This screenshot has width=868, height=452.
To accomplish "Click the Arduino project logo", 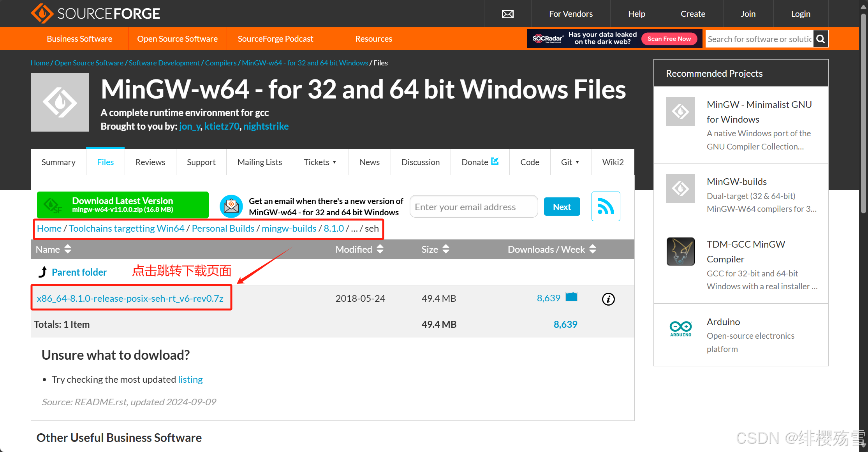I will pos(680,328).
